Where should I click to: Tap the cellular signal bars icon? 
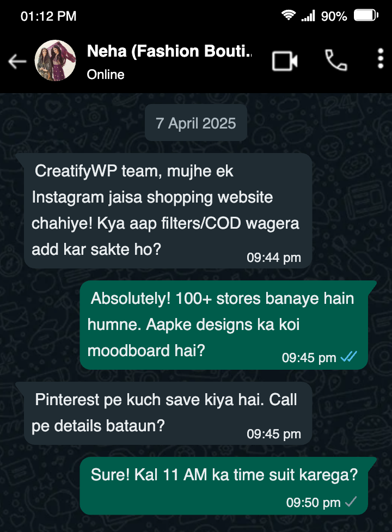point(308,16)
